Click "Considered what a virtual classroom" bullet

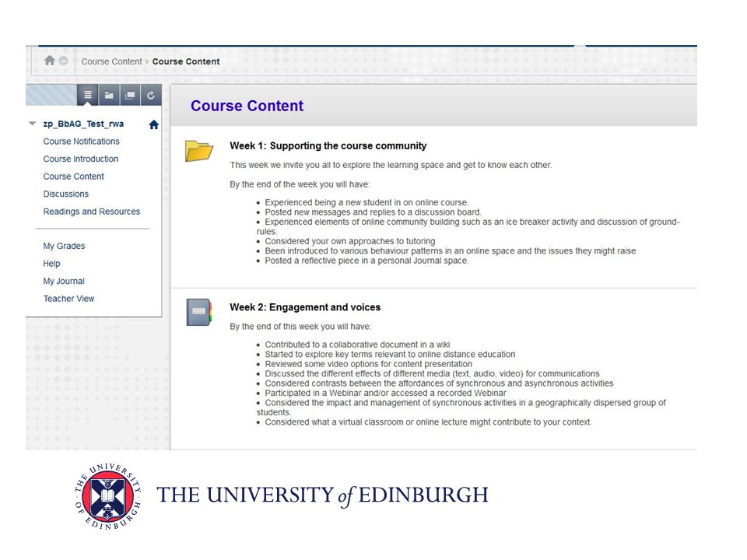(x=428, y=422)
